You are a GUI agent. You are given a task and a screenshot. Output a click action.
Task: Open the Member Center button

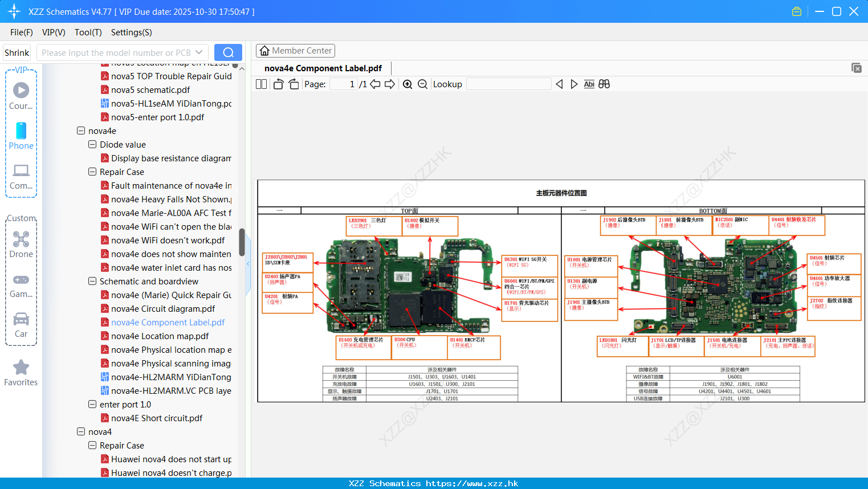pyautogui.click(x=295, y=51)
